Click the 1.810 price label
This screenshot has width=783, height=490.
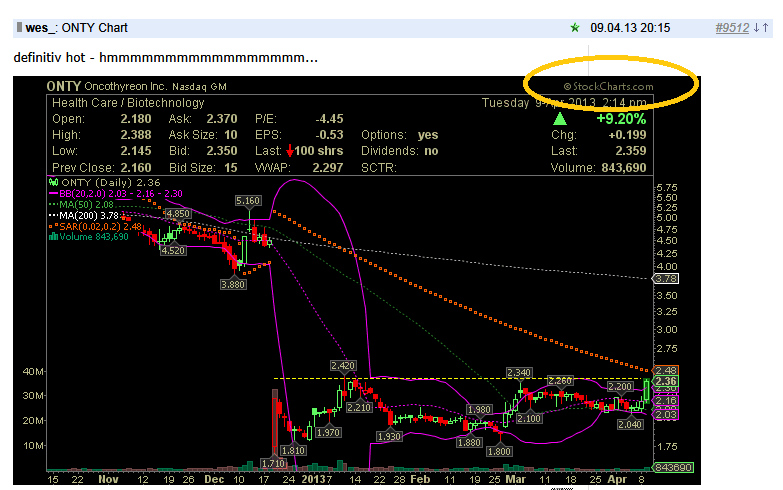click(293, 451)
